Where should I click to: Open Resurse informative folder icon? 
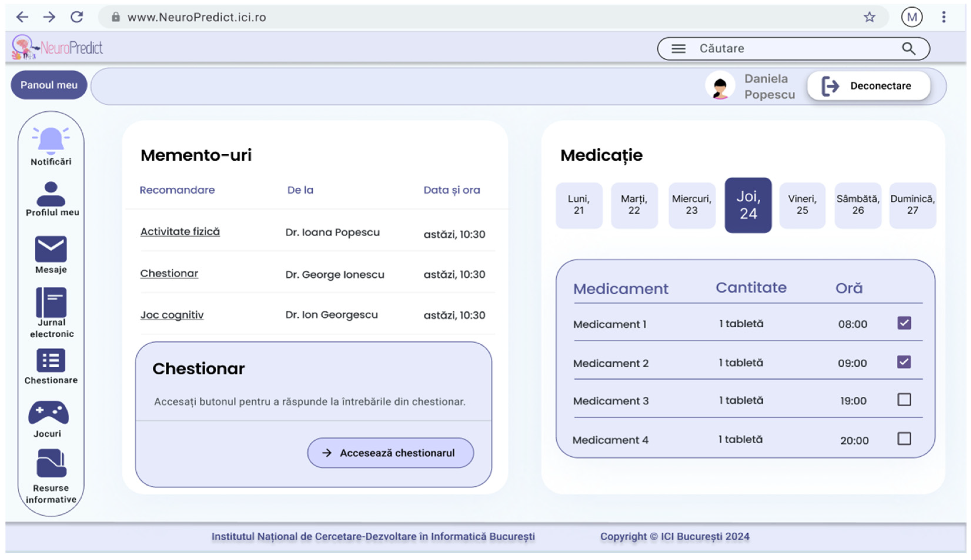(x=51, y=463)
